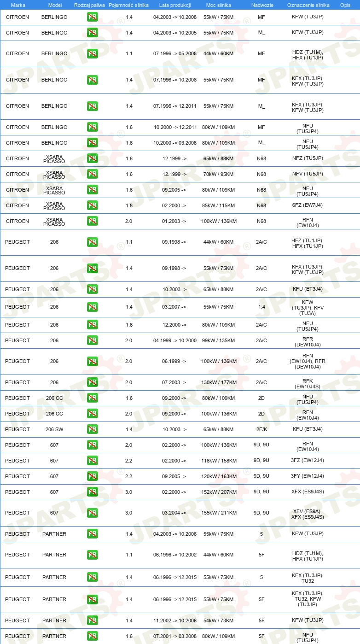Click the 'Moc silnika' column header

(219, 5)
